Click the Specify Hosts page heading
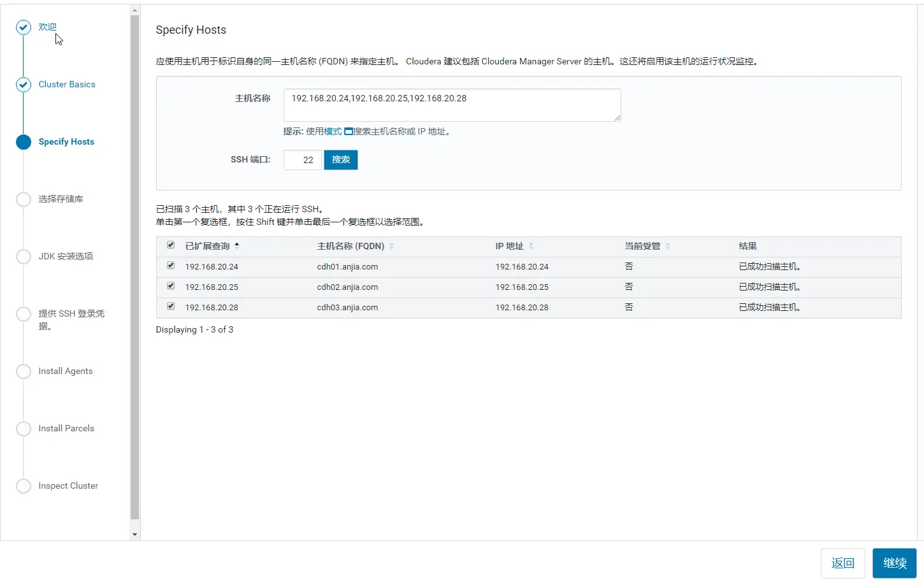 [x=191, y=30]
